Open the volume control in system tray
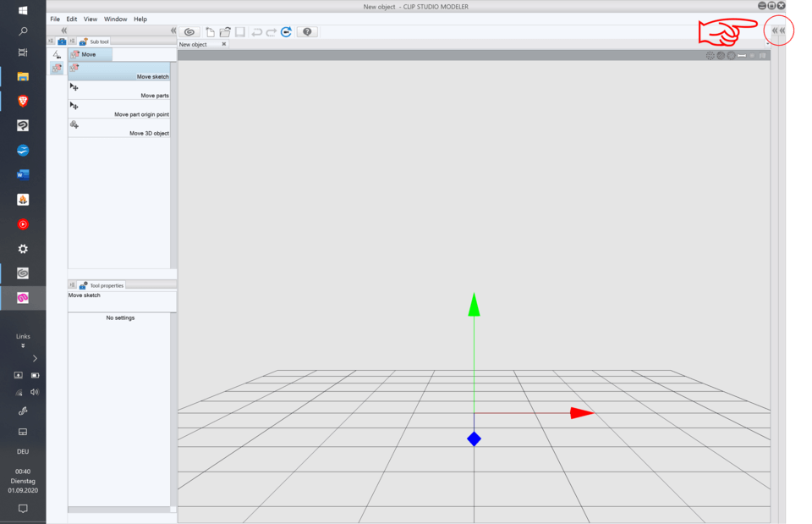 [x=35, y=392]
